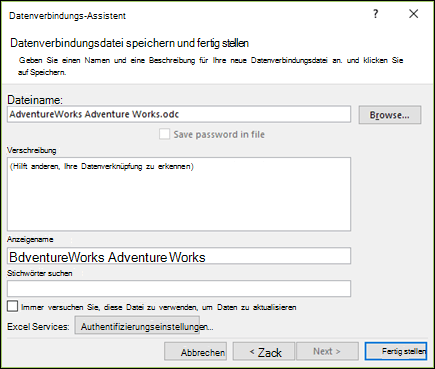Click the 'Anzeigename' label

coord(30,239)
